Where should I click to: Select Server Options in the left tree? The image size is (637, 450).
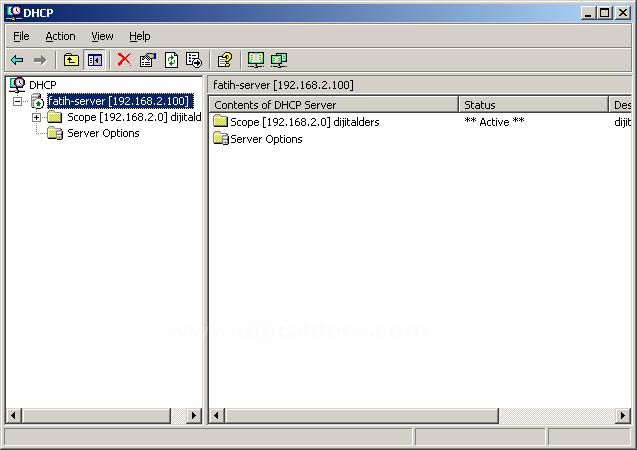click(103, 133)
